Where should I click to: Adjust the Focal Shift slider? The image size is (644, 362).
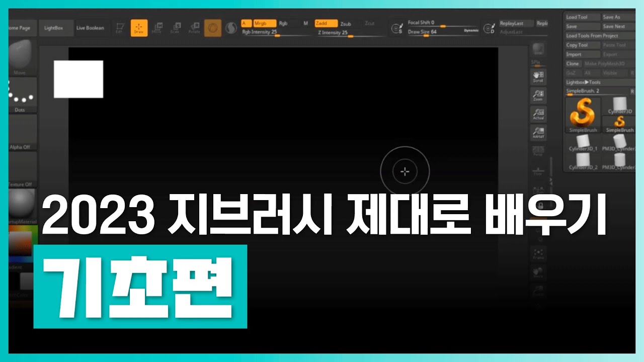click(x=443, y=24)
